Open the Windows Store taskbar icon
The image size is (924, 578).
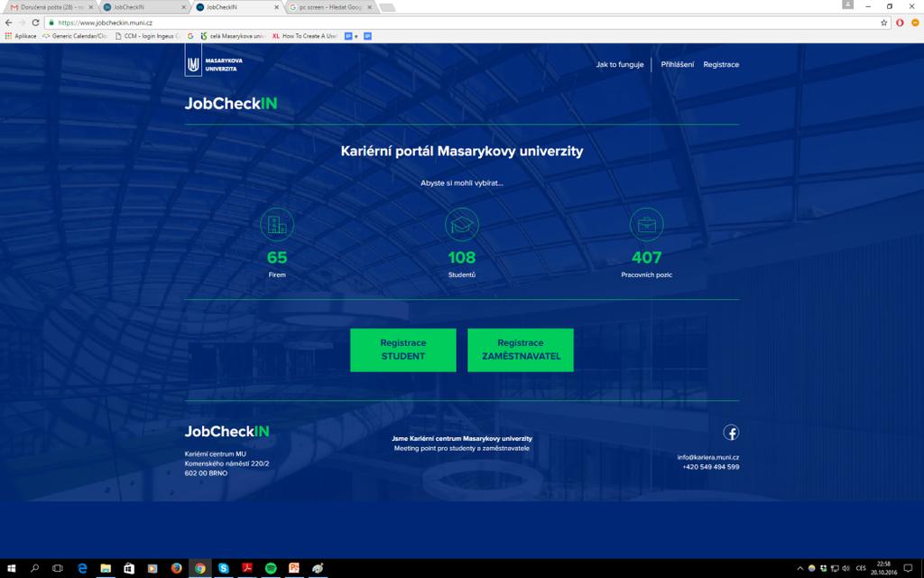point(129,569)
